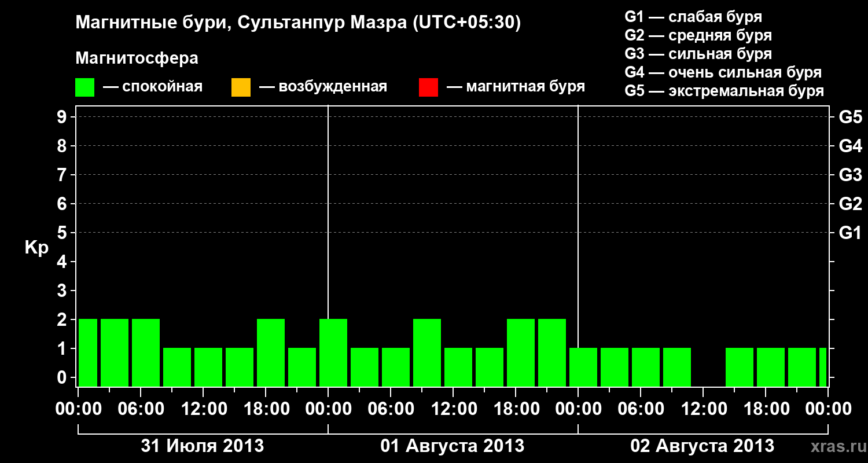868x463 pixels.
Task: Click the 09:00 Kp 2 bar on 01 Августа
Action: click(x=427, y=352)
